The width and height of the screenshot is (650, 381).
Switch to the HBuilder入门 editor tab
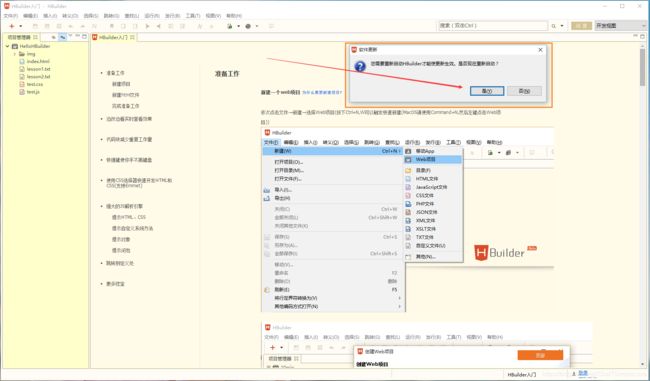click(113, 37)
